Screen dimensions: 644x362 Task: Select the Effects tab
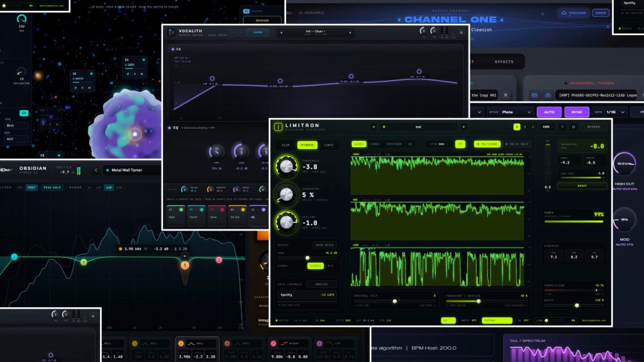(x=504, y=62)
